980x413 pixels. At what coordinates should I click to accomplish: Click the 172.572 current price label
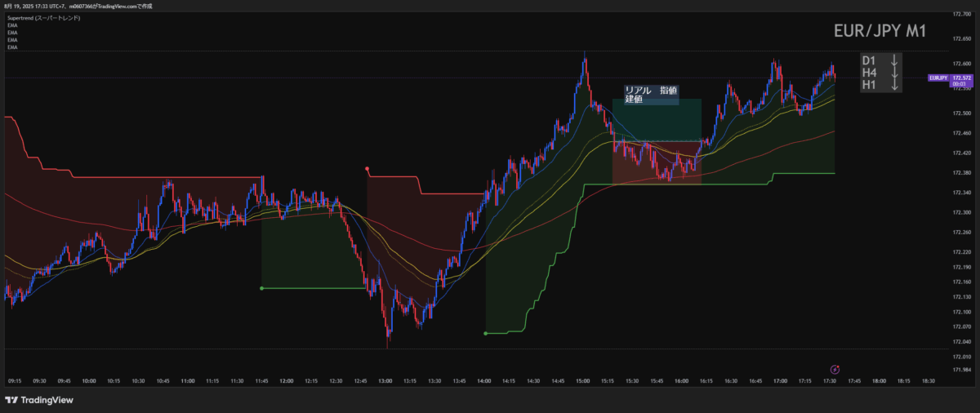(960, 78)
